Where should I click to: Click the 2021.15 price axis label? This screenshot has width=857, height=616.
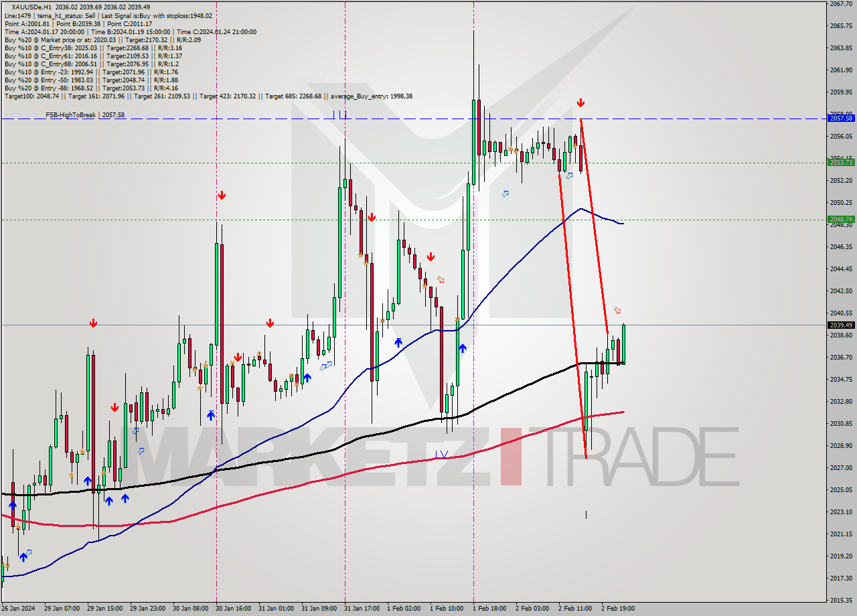pos(841,534)
